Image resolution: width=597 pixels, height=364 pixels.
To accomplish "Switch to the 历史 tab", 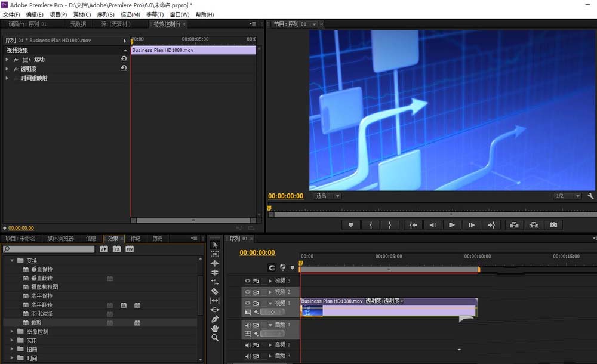I will point(158,238).
